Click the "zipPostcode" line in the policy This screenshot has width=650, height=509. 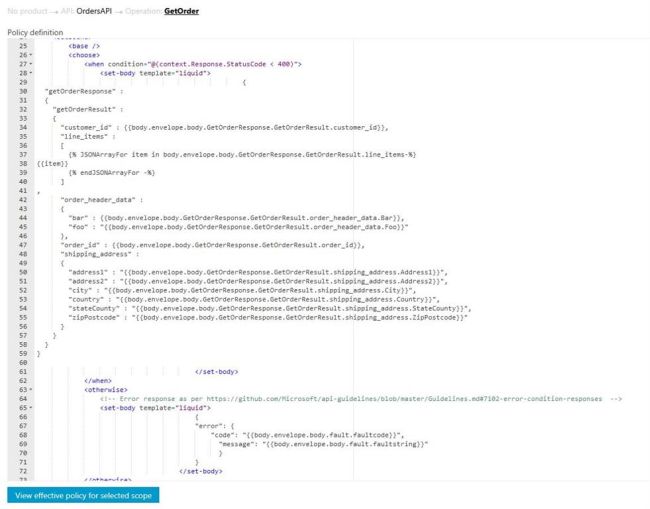click(x=268, y=318)
